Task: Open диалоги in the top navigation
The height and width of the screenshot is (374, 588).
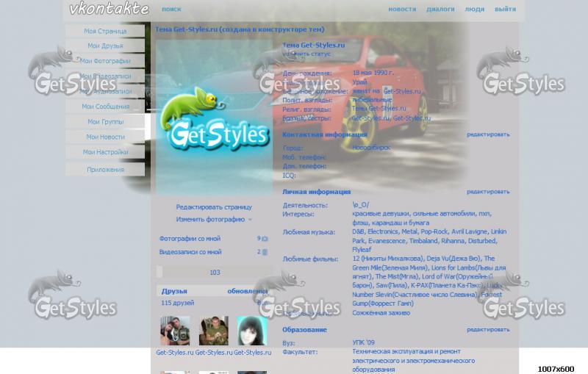Action: pos(440,10)
